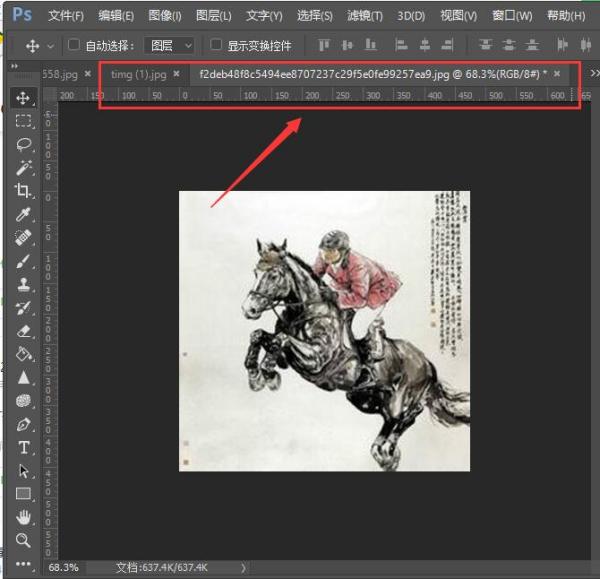
Task: Select the Sharpen triangle tool
Action: tap(23, 378)
